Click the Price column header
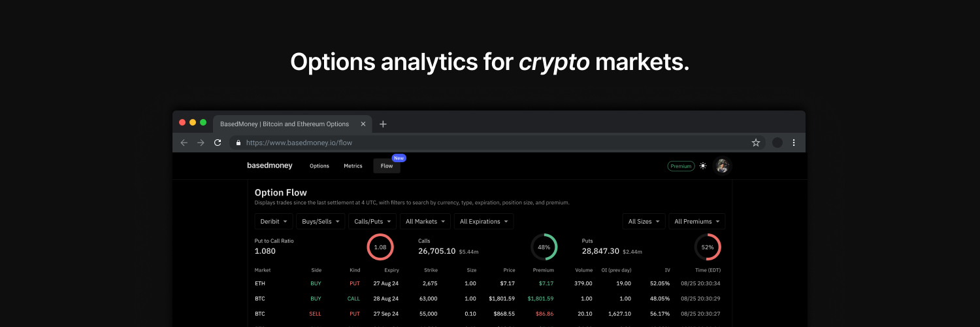980x327 pixels. point(509,270)
